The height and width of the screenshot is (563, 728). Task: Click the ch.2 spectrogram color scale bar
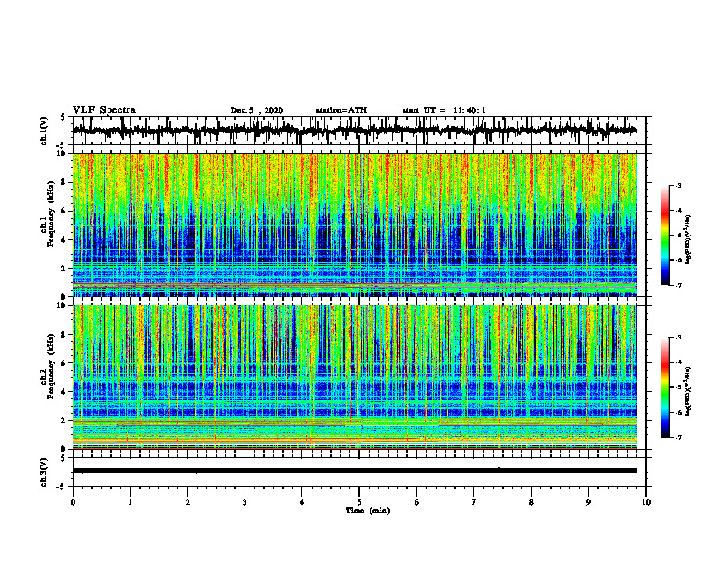pyautogui.click(x=665, y=387)
